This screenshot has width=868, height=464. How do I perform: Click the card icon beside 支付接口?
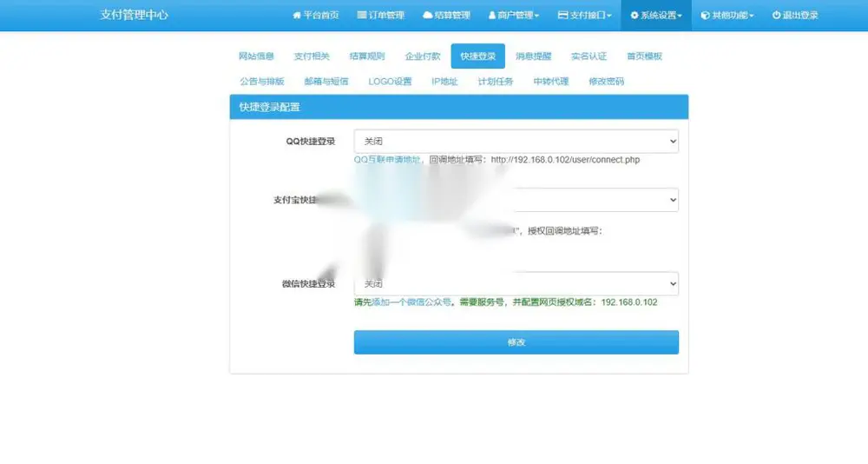[563, 16]
